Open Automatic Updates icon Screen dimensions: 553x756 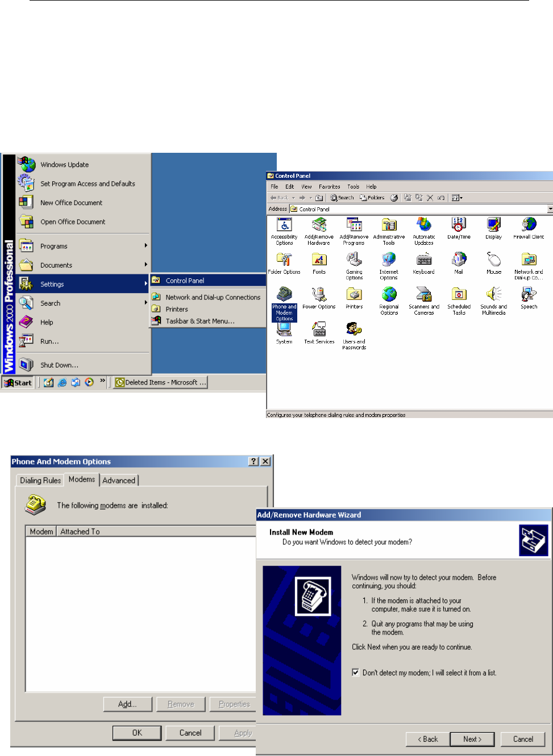(x=424, y=231)
